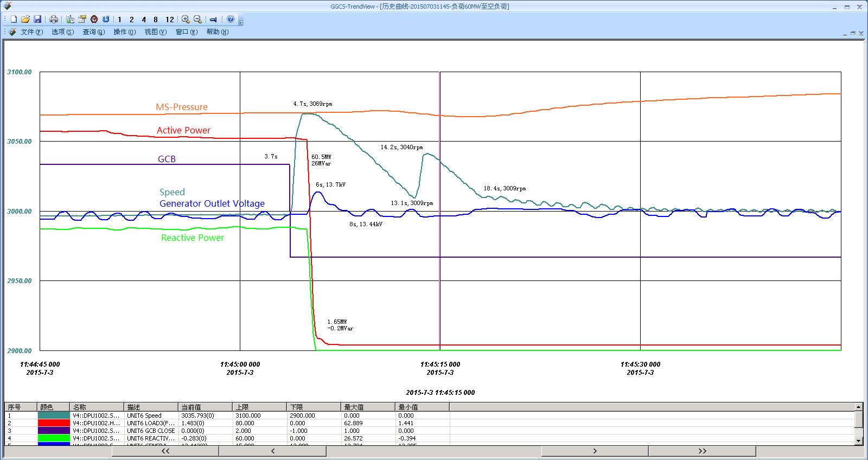This screenshot has height=460, width=868.
Task: Click the purple swatch for UNIT6 GCB CLOSE
Action: click(54, 431)
